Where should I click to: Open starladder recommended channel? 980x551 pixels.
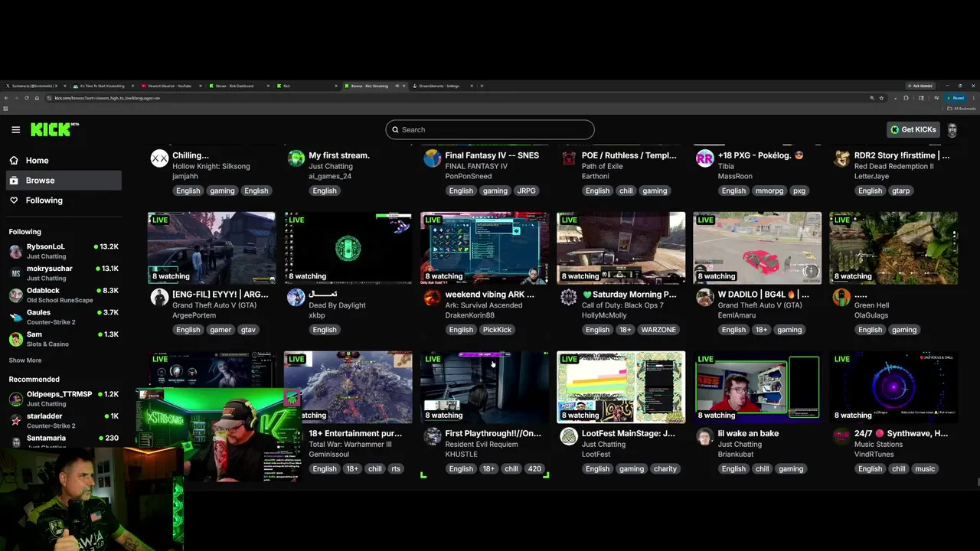[64, 420]
